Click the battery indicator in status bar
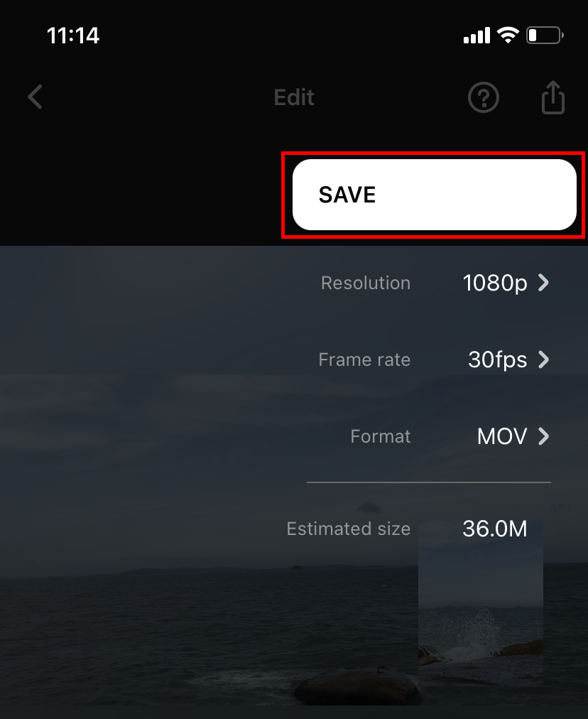Image resolution: width=588 pixels, height=719 pixels. (x=544, y=35)
